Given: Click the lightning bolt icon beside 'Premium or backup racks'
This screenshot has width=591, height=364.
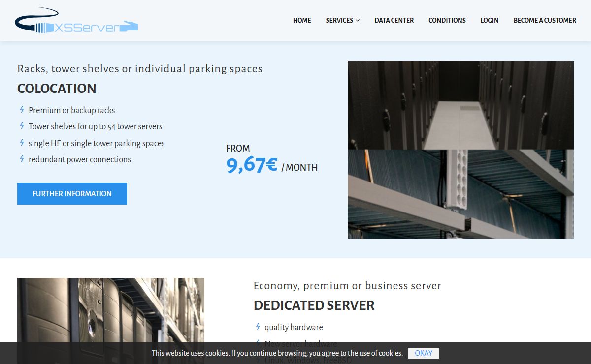Looking at the screenshot, I should point(22,110).
